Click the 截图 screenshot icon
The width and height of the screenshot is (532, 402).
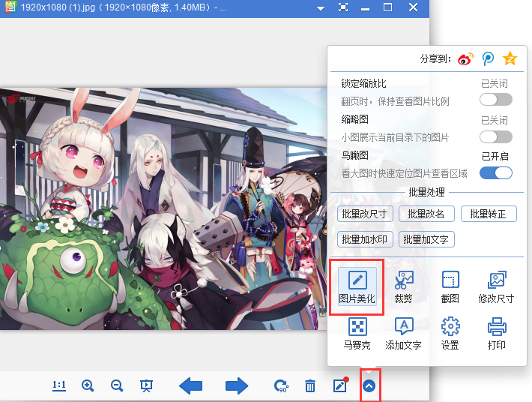(450, 286)
